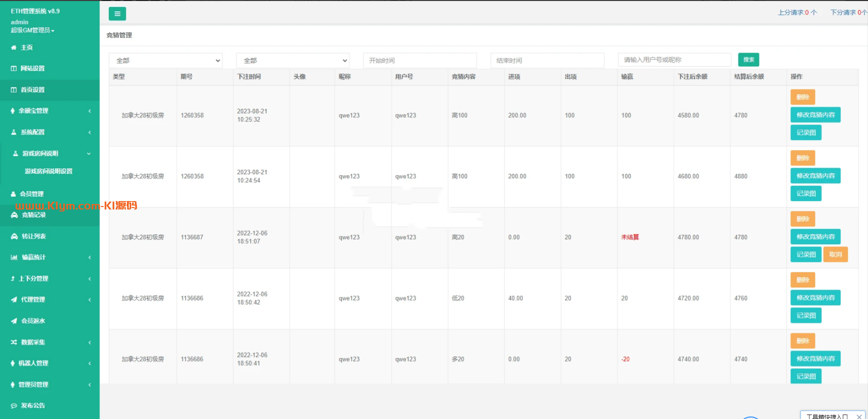Delete the bet placed at 18:50:41

click(x=803, y=341)
